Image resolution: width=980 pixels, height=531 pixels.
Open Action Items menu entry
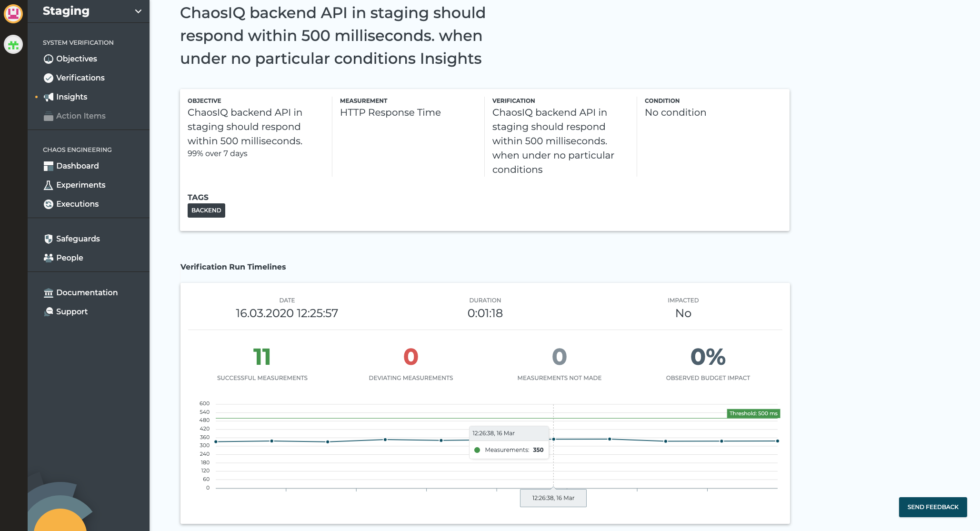[81, 116]
